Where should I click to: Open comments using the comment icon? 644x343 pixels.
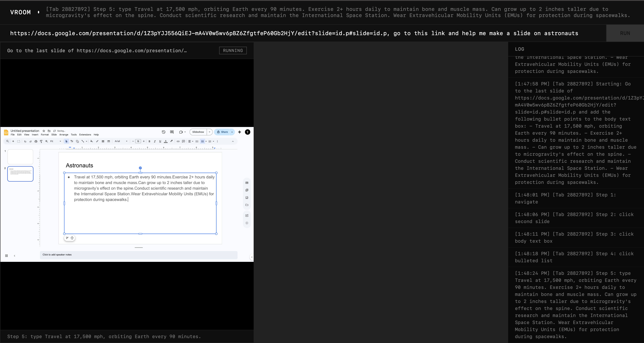click(x=172, y=132)
